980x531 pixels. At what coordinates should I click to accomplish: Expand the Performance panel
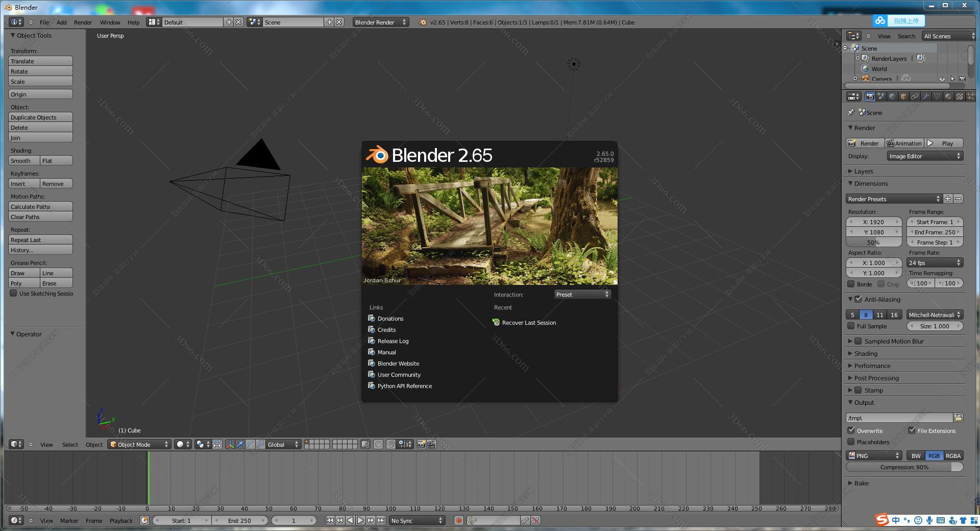pyautogui.click(x=872, y=366)
